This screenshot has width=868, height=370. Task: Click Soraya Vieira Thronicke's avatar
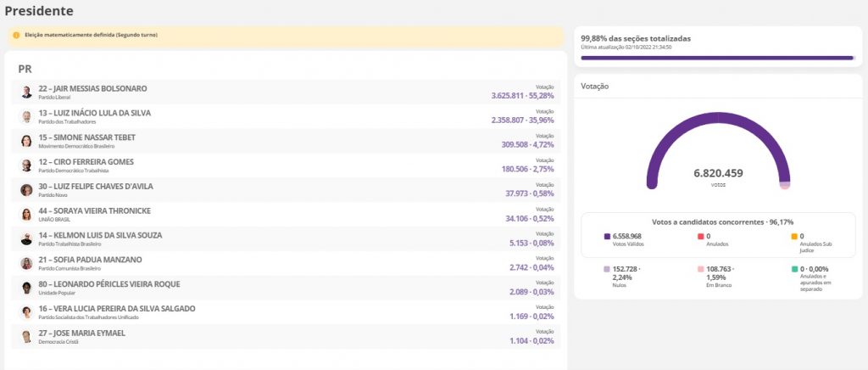[26, 215]
